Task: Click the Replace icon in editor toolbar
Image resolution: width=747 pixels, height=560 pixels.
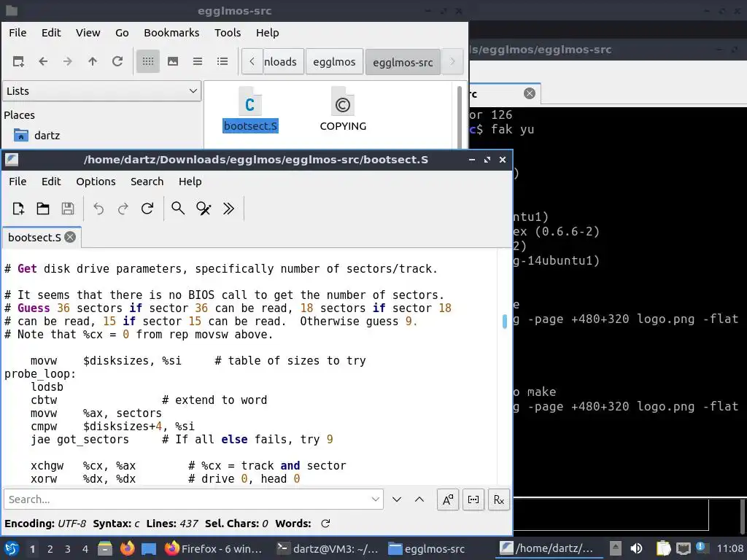Action: pos(204,209)
